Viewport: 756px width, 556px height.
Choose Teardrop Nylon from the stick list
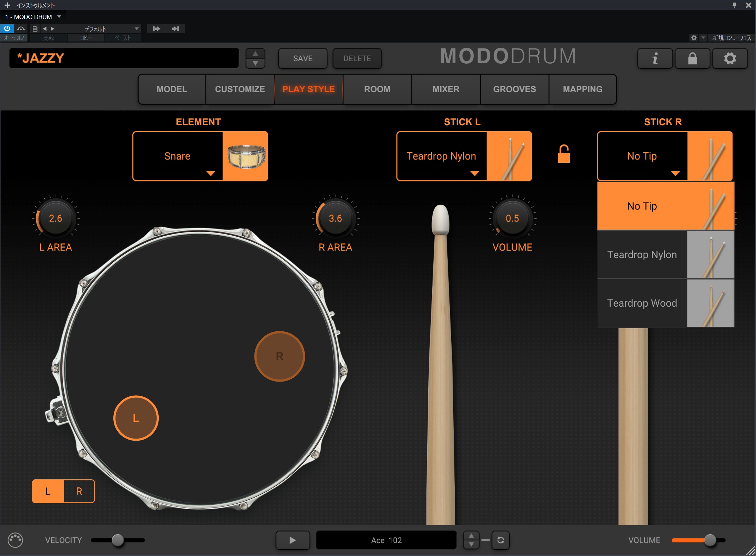click(x=666, y=255)
